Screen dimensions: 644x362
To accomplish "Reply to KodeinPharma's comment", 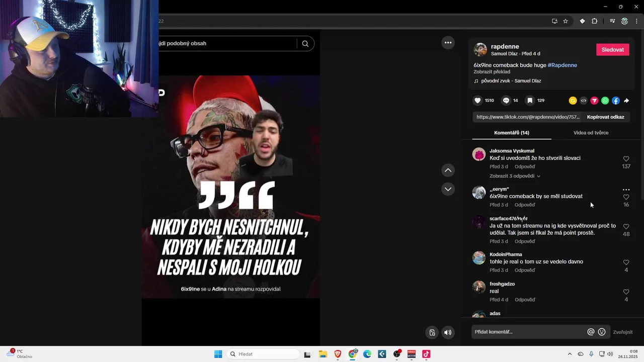I will point(525,270).
